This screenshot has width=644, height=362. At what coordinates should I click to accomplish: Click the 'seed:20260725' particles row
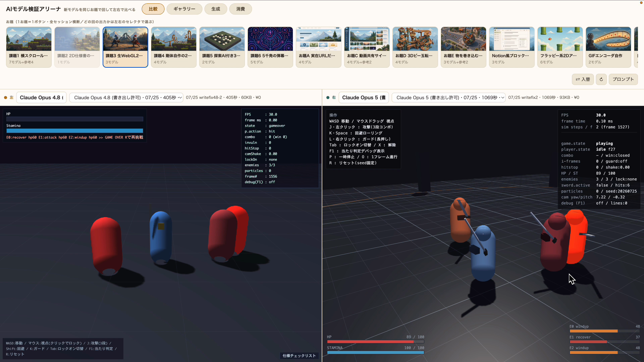[x=599, y=191]
